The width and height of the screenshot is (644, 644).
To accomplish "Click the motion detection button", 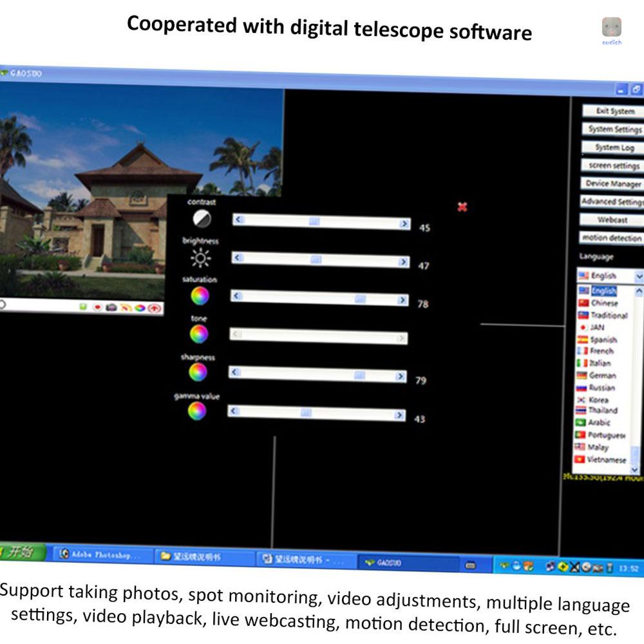I will tap(611, 238).
